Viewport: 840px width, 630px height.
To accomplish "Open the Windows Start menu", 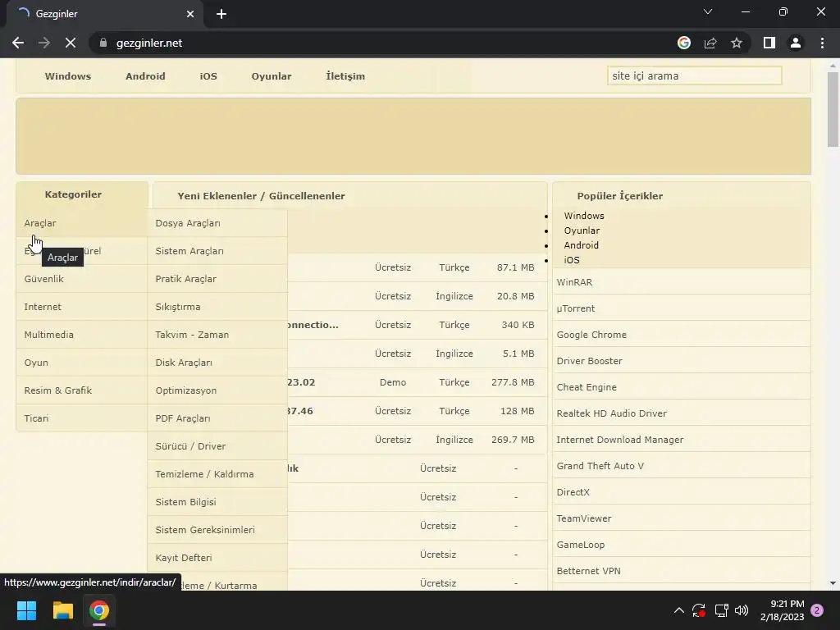I will coord(26,610).
